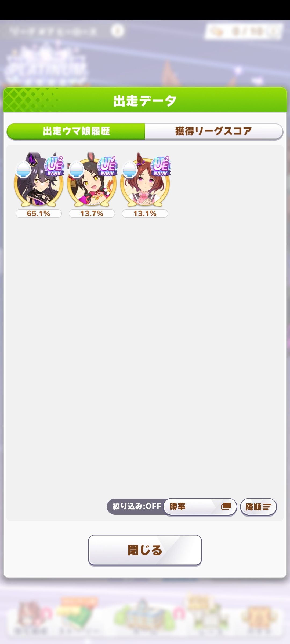Toggle 降順 descending sort order
This screenshot has height=644, width=290.
click(x=258, y=507)
